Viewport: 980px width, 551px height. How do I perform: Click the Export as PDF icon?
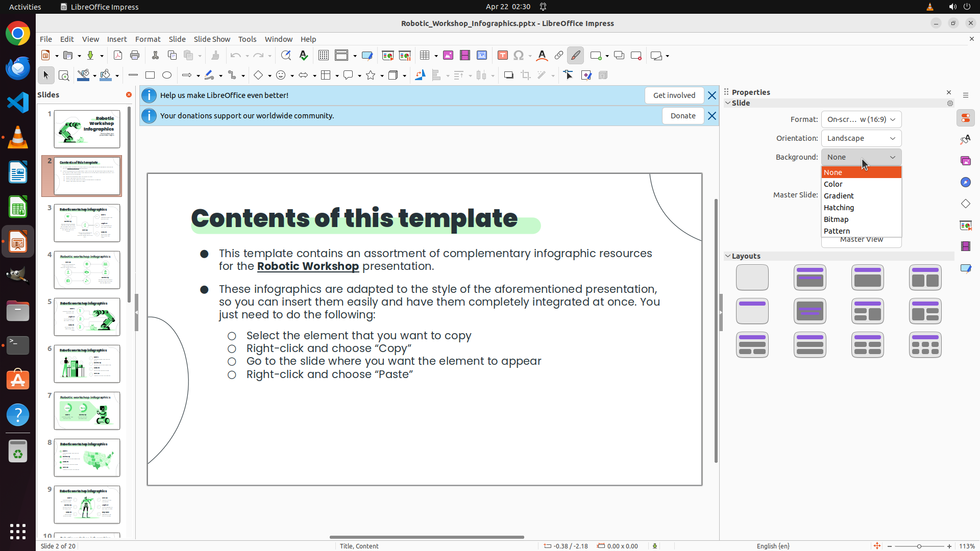[118, 56]
